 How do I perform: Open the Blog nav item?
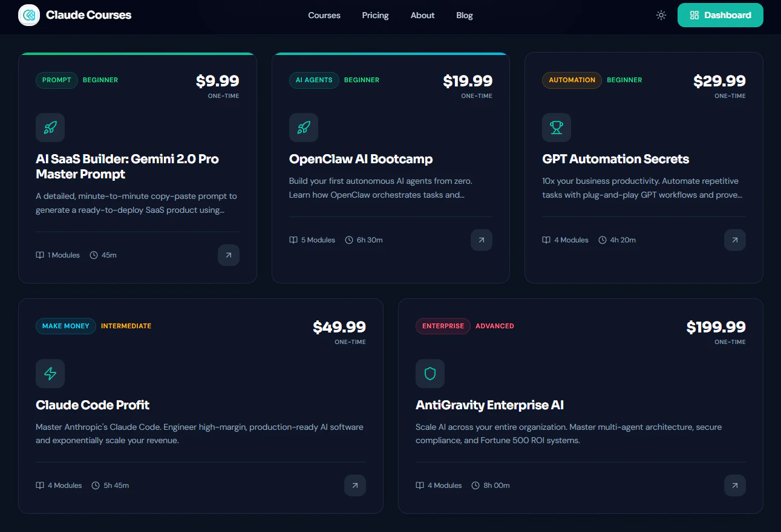click(x=465, y=15)
